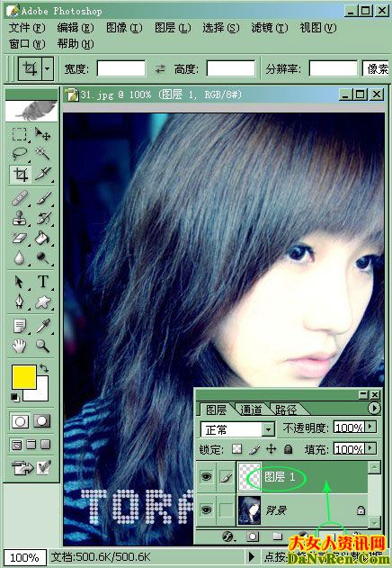Select the Custom Shape tool

pos(43,302)
